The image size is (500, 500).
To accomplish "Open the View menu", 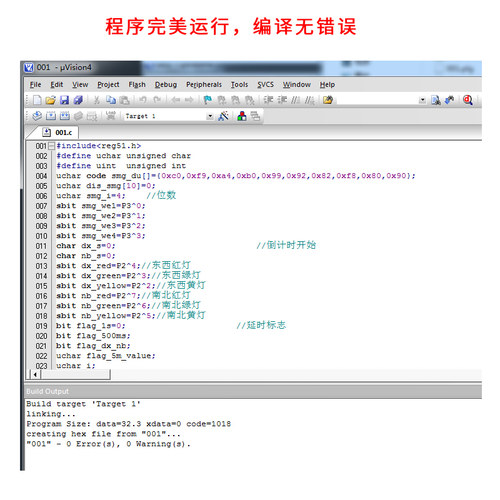I will tap(80, 85).
